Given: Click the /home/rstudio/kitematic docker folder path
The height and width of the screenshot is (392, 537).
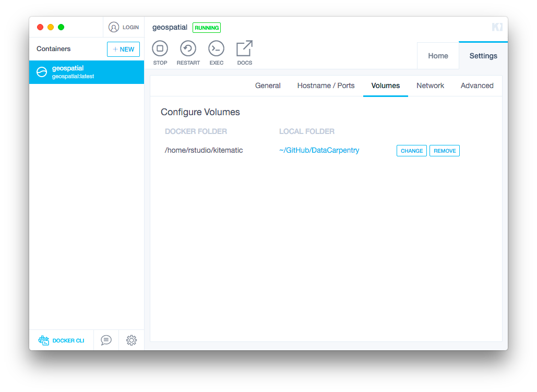Looking at the screenshot, I should pyautogui.click(x=204, y=150).
